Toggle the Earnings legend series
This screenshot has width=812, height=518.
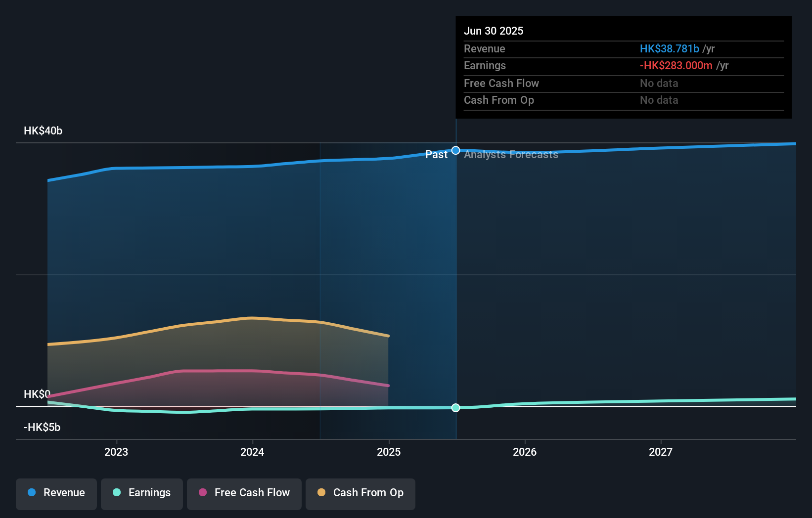tap(142, 494)
